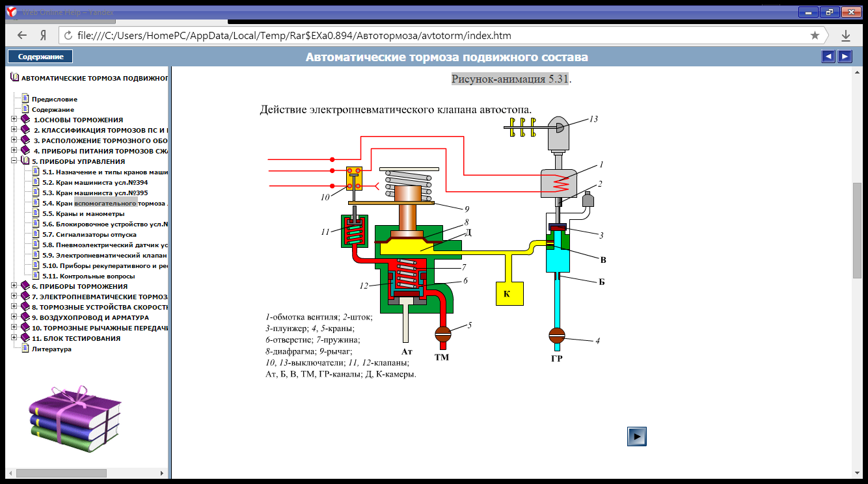The image size is (868, 484).
Task: Click switch 10 in the diagram
Action: click(355, 180)
